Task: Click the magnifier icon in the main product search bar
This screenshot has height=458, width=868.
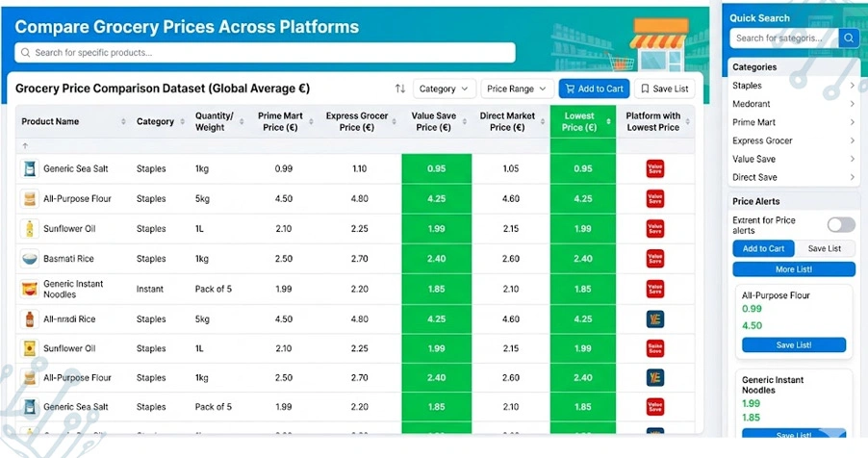Action: (x=25, y=53)
